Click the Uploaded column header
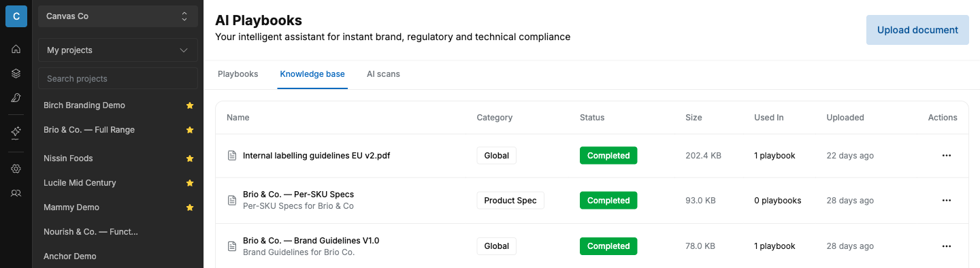Screen dimensions: 980x268 click(845, 118)
